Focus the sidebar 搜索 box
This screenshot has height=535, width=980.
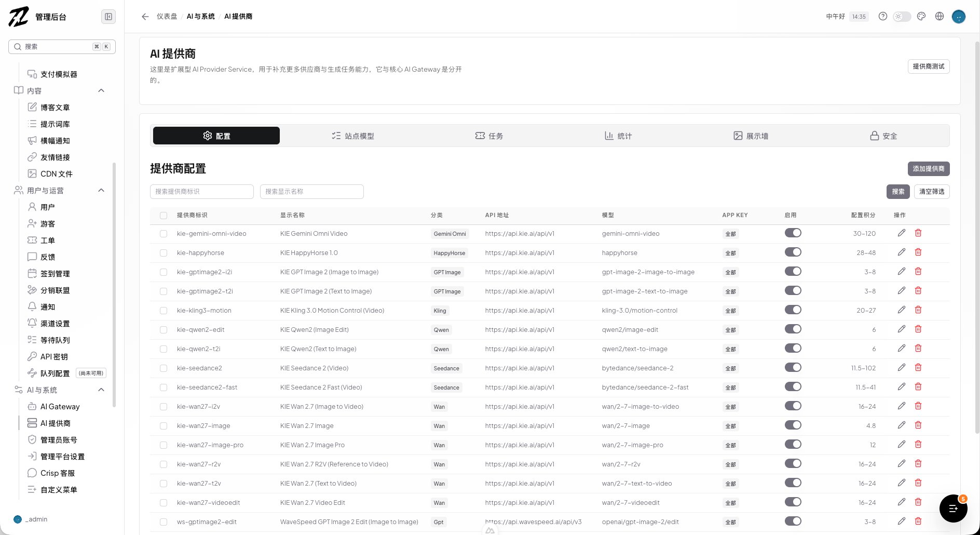tap(62, 47)
